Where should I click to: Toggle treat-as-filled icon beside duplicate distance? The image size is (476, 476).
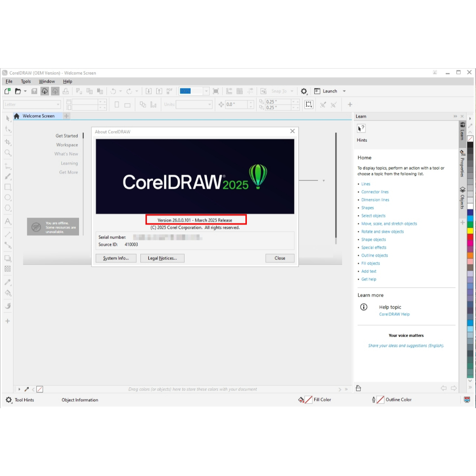tap(309, 105)
